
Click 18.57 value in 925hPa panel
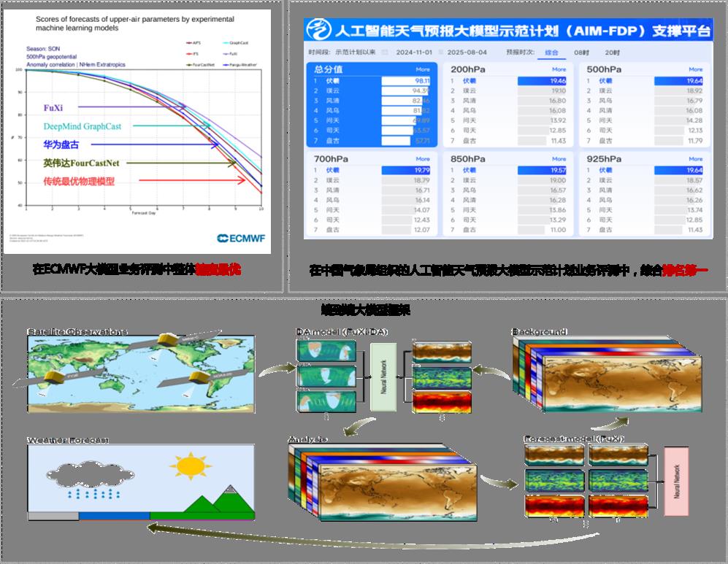(x=694, y=180)
